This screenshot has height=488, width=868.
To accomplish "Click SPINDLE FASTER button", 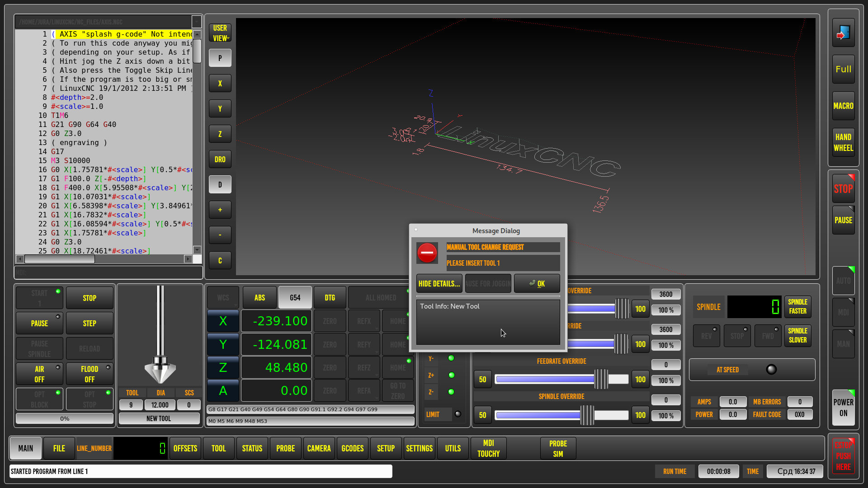I will click(797, 307).
